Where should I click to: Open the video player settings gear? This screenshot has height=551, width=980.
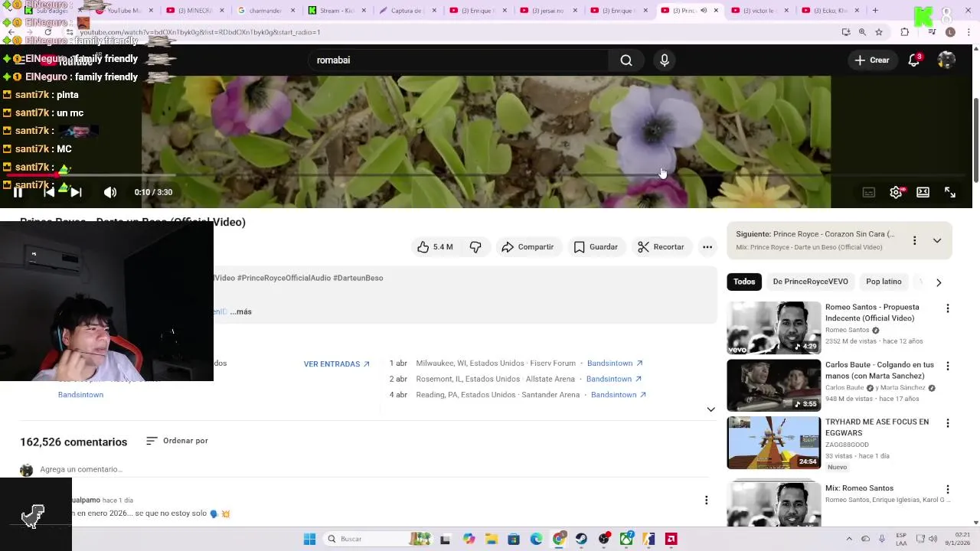[x=896, y=192]
